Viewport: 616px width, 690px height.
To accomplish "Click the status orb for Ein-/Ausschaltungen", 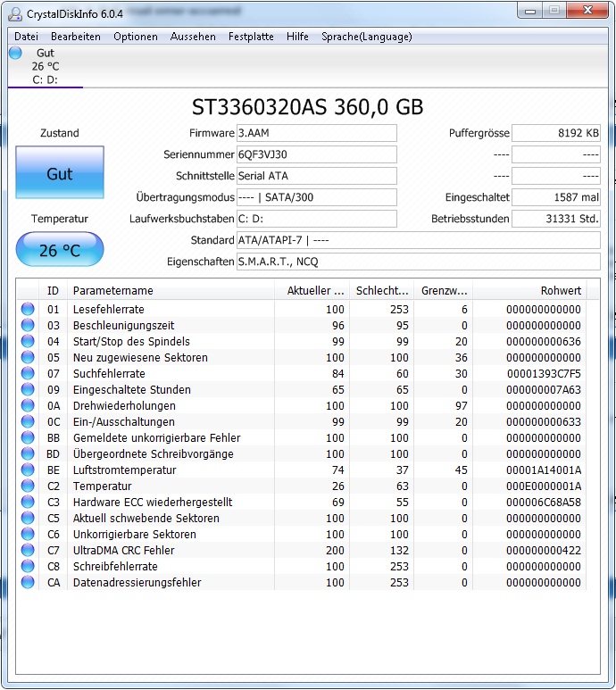I will click(x=28, y=421).
